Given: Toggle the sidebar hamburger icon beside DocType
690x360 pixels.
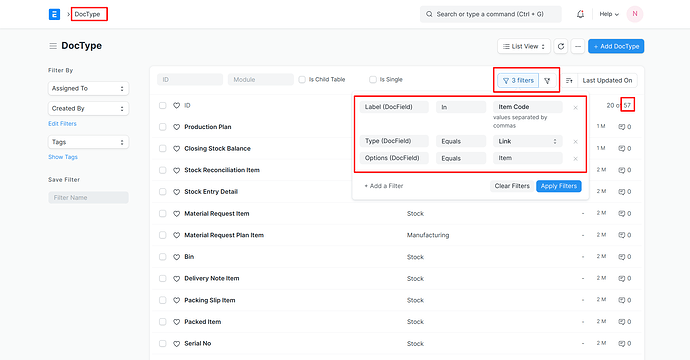Looking at the screenshot, I should click(53, 46).
